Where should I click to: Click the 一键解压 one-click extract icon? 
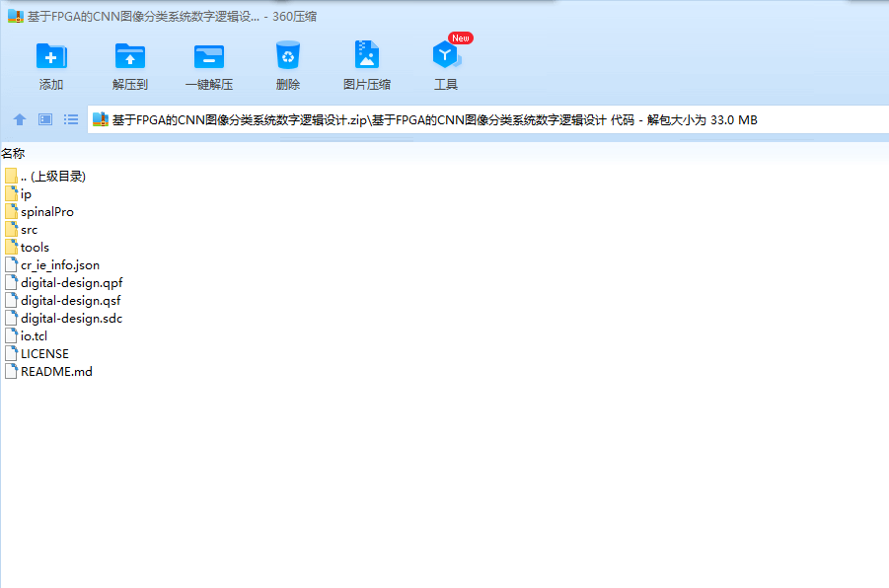(x=208, y=56)
